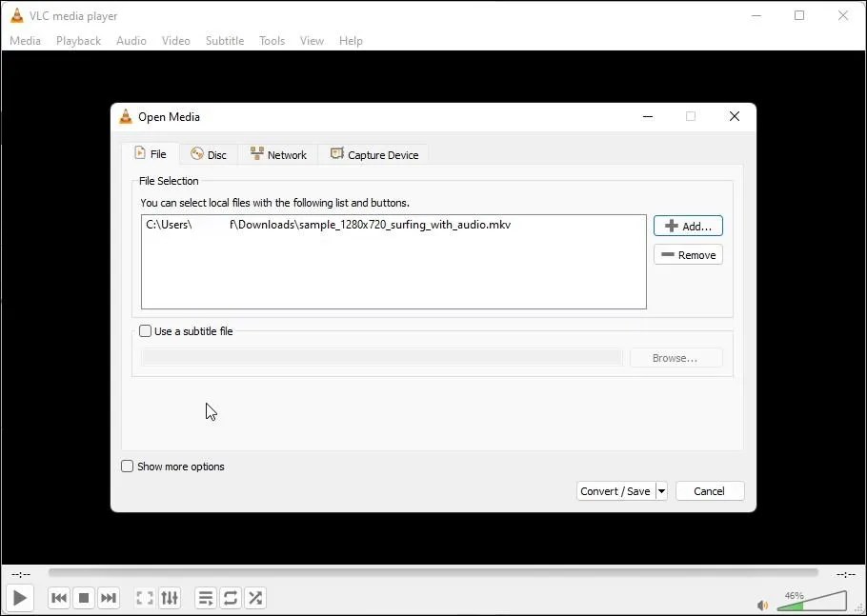
Task: Click the Play button
Action: (20, 598)
